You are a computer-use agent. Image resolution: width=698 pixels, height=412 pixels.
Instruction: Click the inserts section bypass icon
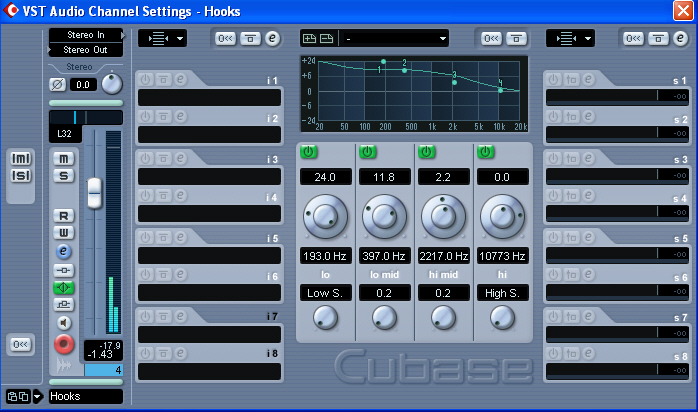coord(251,39)
